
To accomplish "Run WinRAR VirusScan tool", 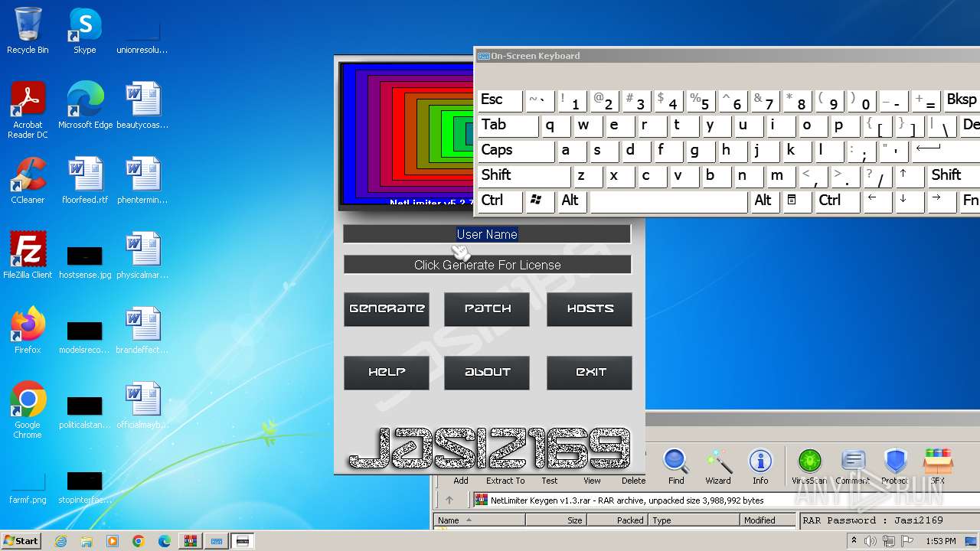I will (x=809, y=467).
